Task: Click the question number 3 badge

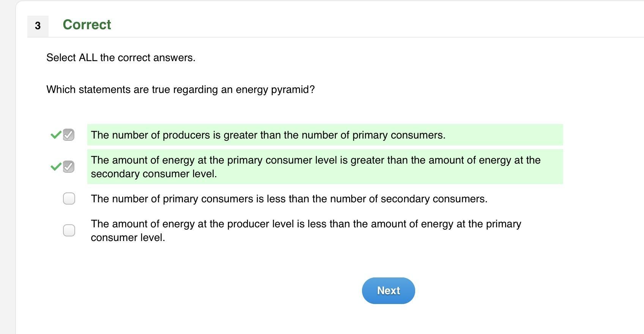Action: 38,26
